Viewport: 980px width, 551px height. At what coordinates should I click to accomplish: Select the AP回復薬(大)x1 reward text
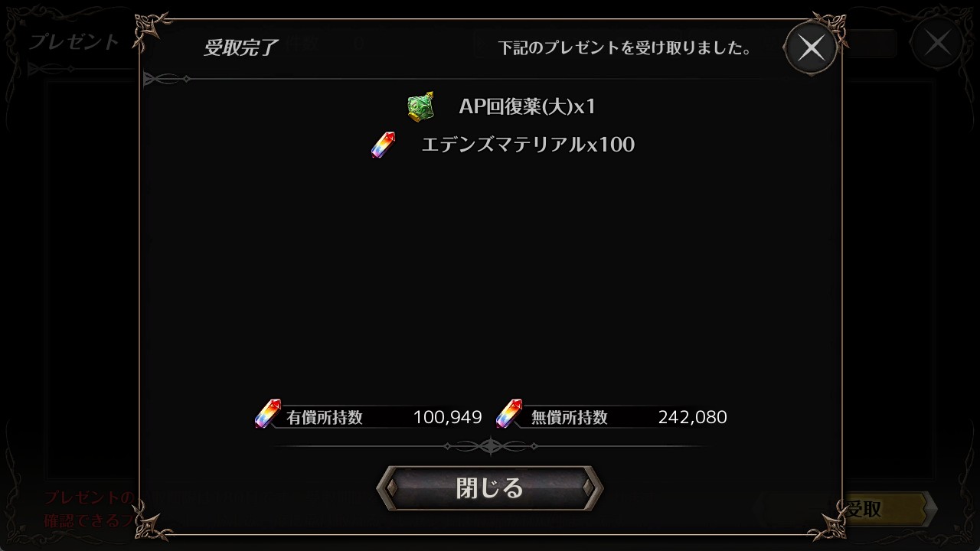point(527,106)
